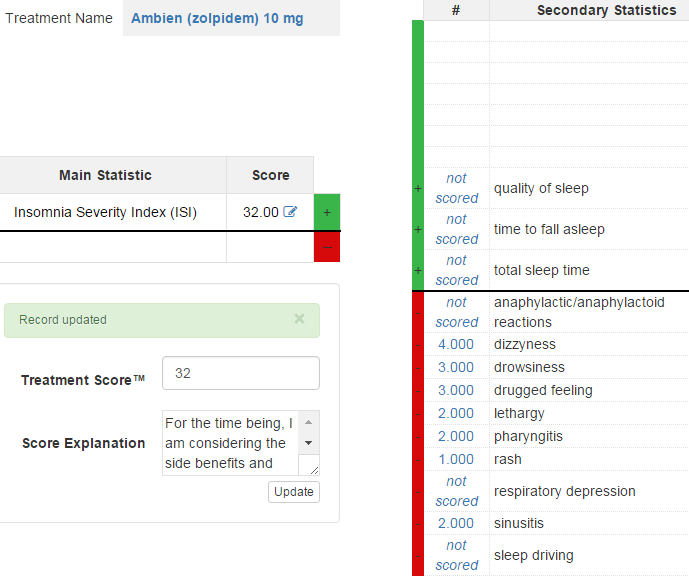Screen dimensions: 689x581
Task: Click the 2.000 score for lethargy
Action: (x=456, y=413)
